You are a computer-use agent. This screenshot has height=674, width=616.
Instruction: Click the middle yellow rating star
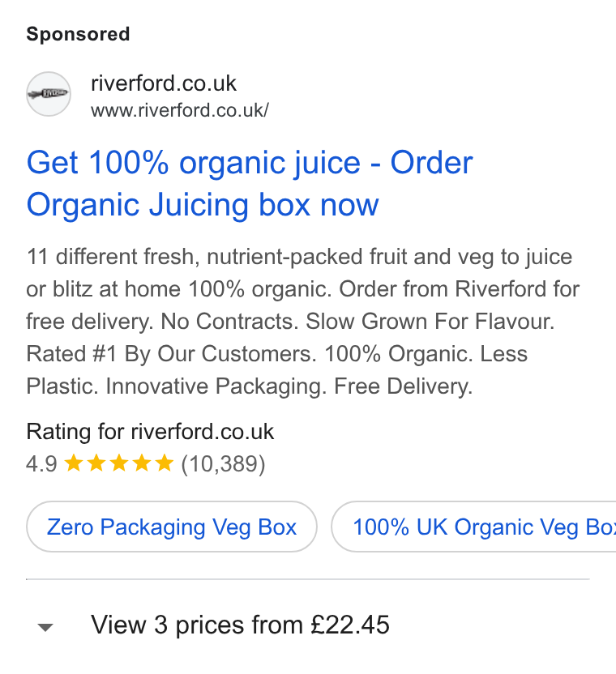(x=119, y=463)
